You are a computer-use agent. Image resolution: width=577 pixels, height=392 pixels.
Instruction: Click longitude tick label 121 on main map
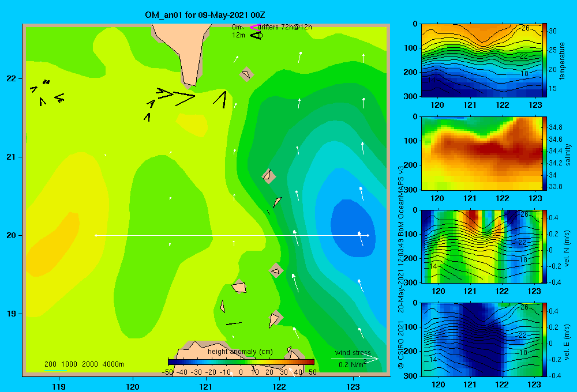(x=206, y=386)
